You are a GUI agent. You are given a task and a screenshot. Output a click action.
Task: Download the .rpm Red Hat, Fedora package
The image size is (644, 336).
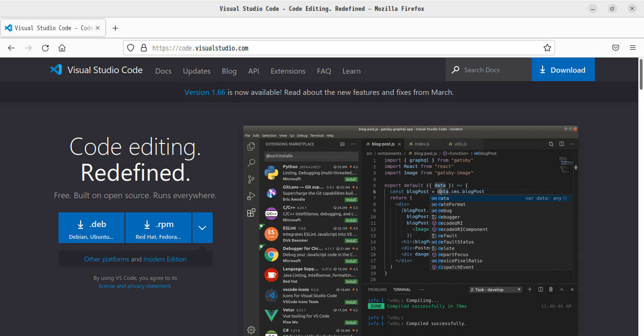(158, 227)
